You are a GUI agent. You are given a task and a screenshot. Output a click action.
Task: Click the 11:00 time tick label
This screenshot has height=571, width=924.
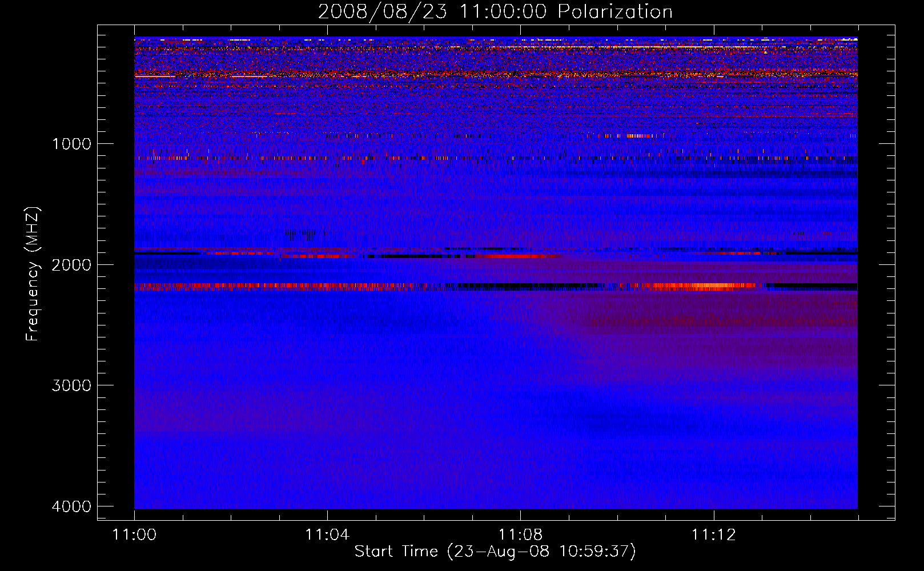tap(134, 535)
